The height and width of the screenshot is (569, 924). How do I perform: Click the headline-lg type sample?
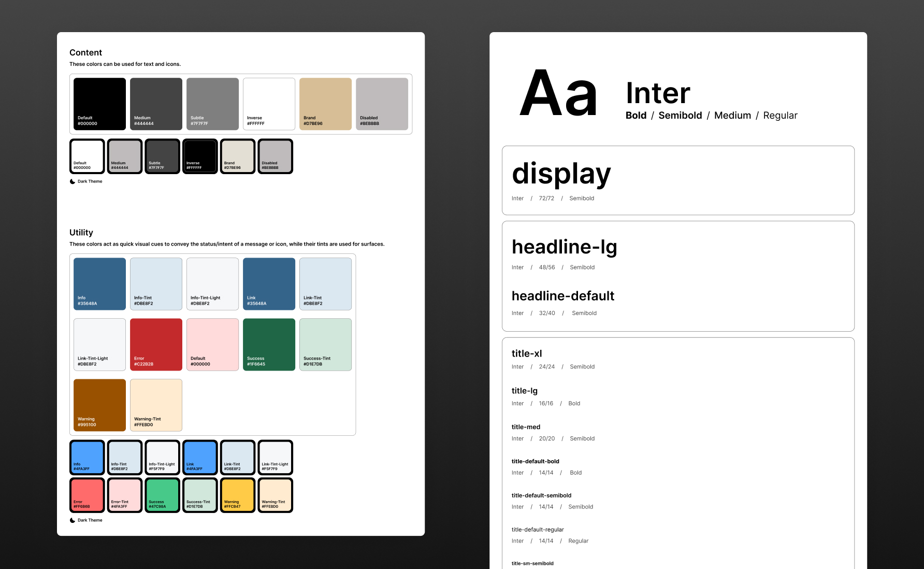click(565, 247)
